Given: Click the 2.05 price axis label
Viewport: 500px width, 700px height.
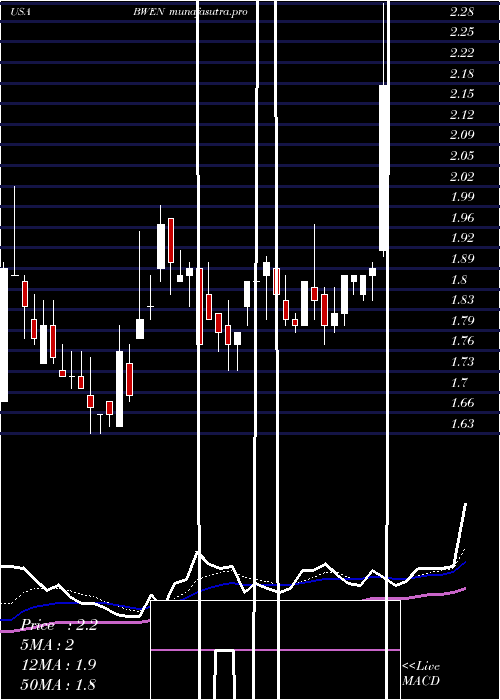Looking at the screenshot, I should (x=462, y=156).
